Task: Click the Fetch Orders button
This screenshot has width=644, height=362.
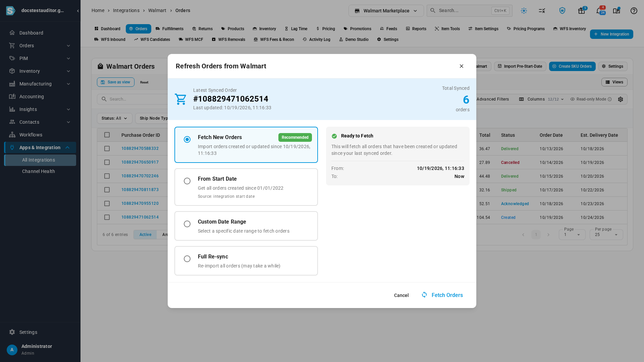Action: pos(442,295)
